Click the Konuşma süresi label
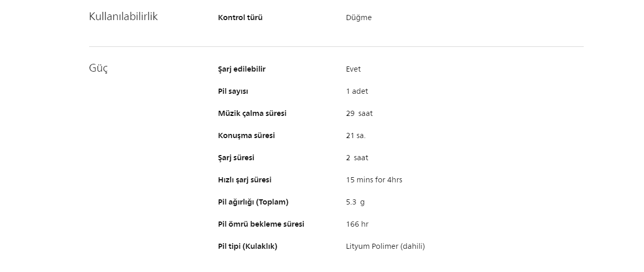Image resolution: width=644 pixels, height=272 pixels. [x=246, y=135]
